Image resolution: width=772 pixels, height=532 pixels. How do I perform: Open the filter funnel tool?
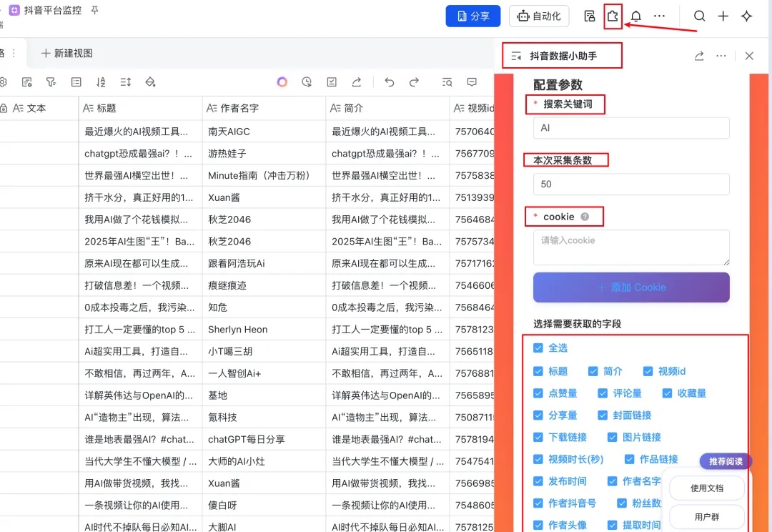coord(51,82)
